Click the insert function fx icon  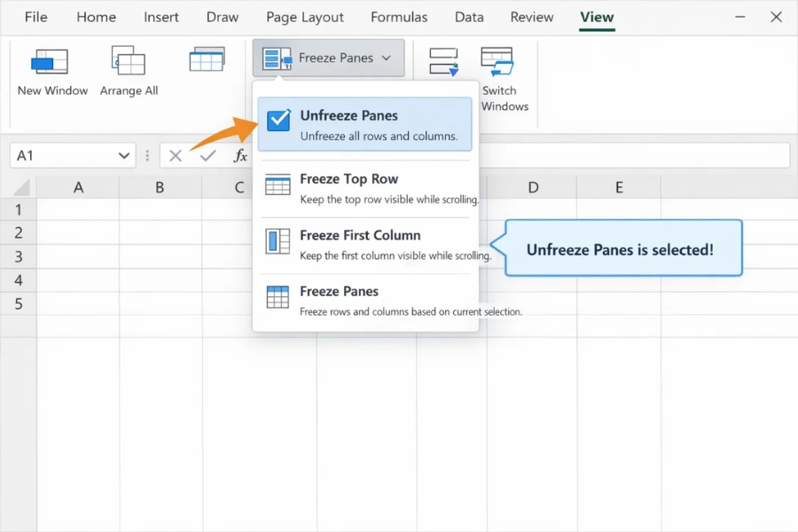[240, 156]
